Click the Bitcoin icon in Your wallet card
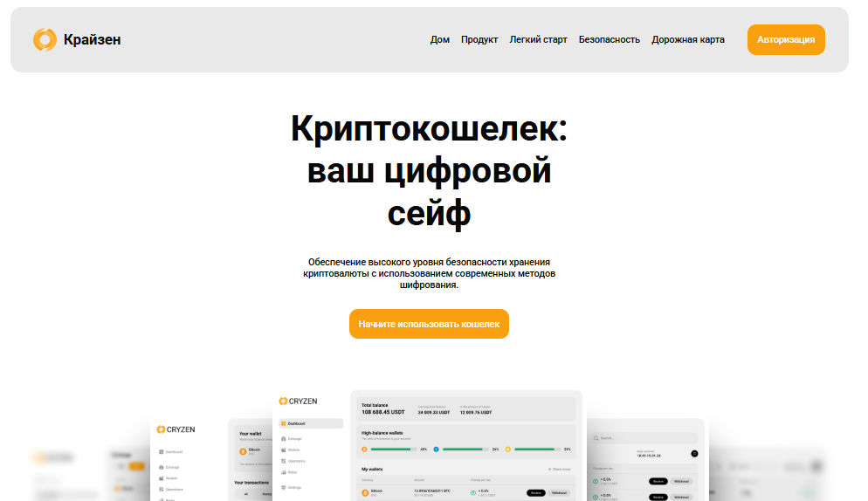Image resolution: width=868 pixels, height=501 pixels. point(243,452)
